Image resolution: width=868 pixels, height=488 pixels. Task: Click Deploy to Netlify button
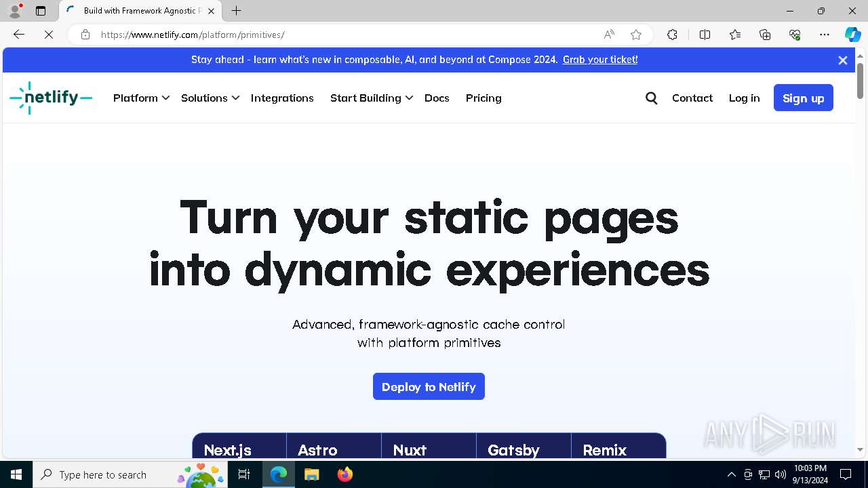[429, 386]
